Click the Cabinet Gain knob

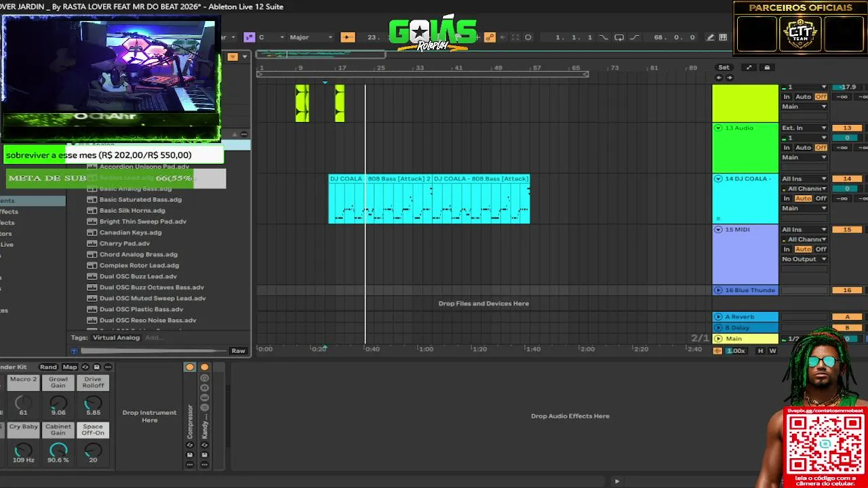[x=58, y=450]
